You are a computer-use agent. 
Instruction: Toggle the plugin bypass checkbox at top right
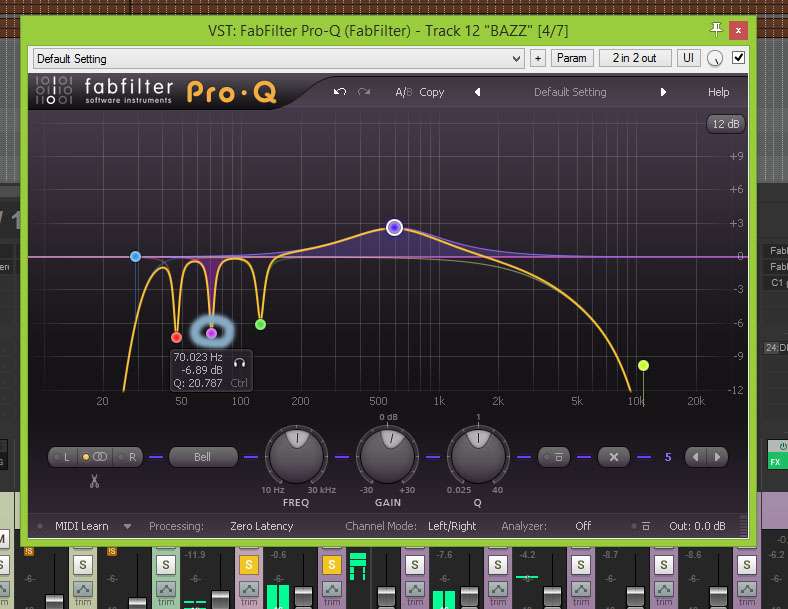(x=738, y=58)
